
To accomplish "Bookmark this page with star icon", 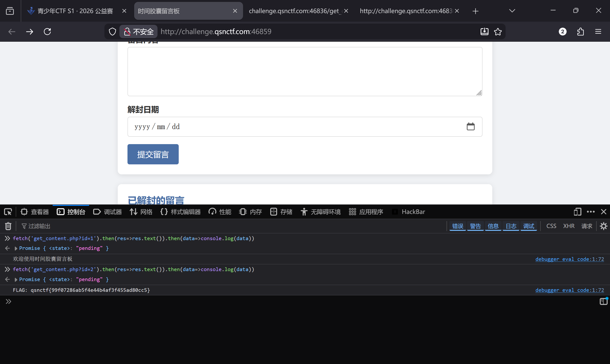I will coord(498,32).
